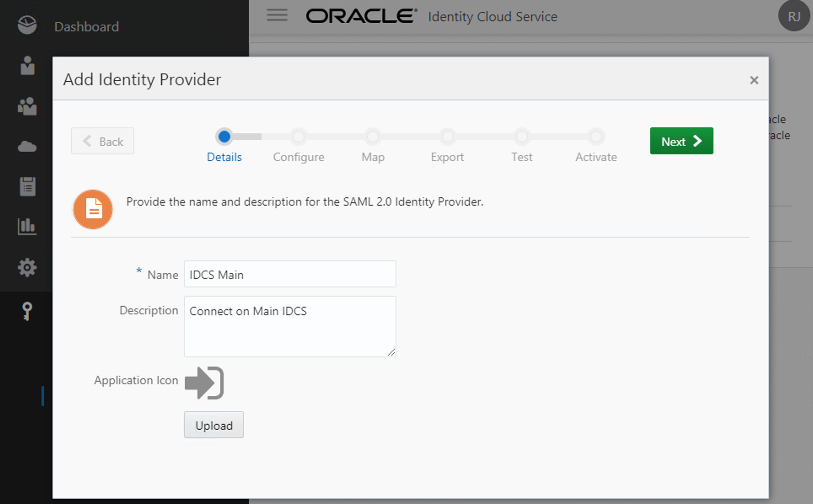This screenshot has width=813, height=504.
Task: Select the Map wizard step
Action: (373, 157)
